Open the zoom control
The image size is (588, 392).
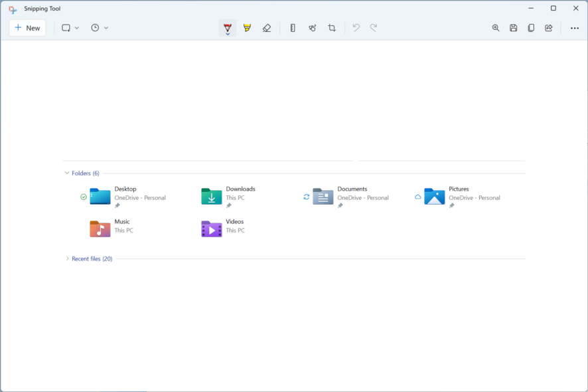click(x=495, y=28)
